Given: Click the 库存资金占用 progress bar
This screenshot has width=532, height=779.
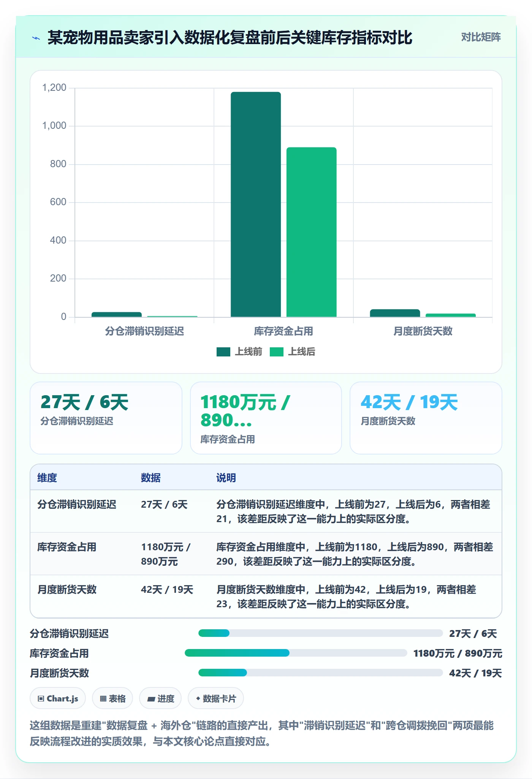Looking at the screenshot, I should 296,653.
